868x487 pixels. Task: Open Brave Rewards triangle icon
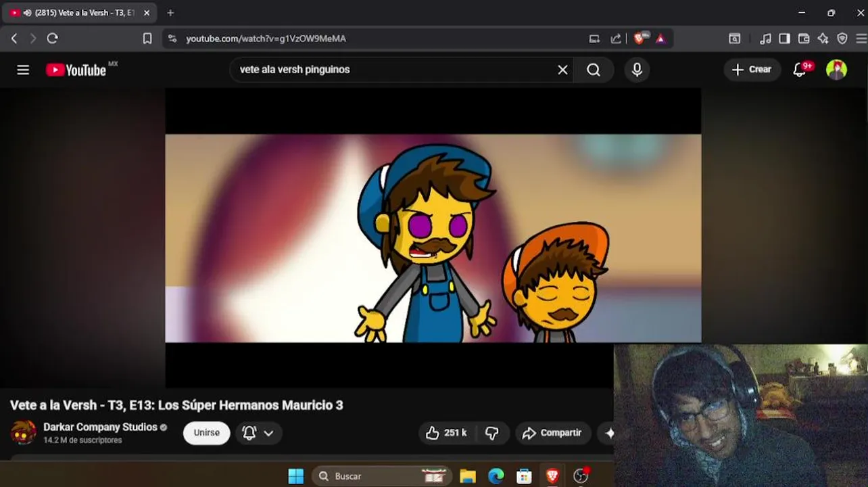point(660,39)
